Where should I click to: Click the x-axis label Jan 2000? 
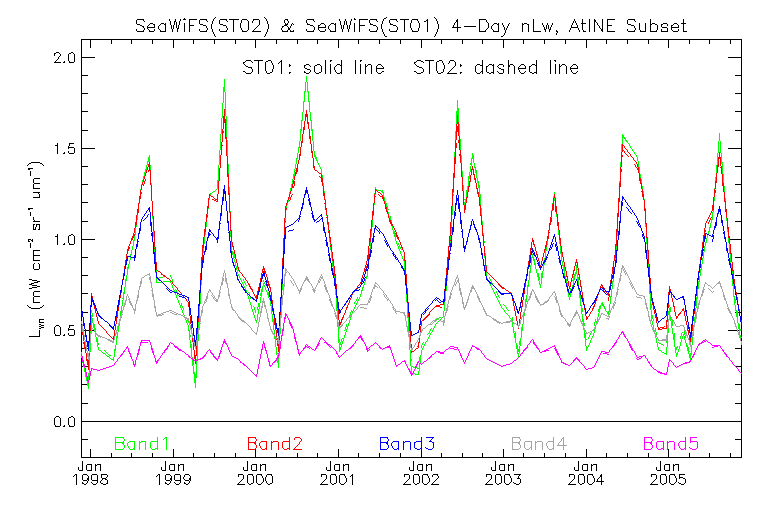pyautogui.click(x=255, y=473)
